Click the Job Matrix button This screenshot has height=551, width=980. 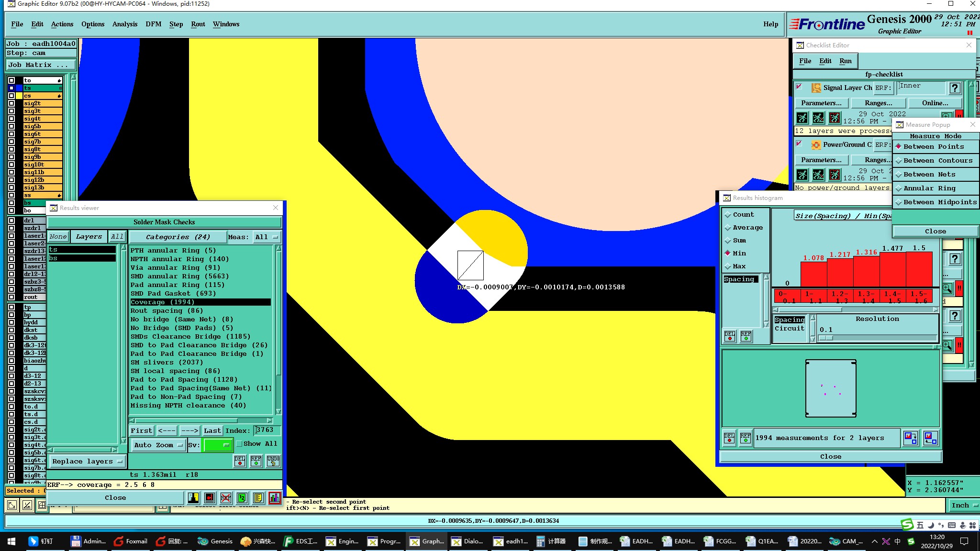coord(41,65)
